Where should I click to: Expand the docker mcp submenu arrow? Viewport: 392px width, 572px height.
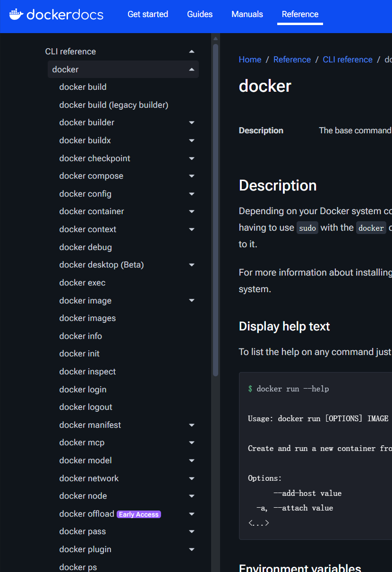click(x=192, y=442)
